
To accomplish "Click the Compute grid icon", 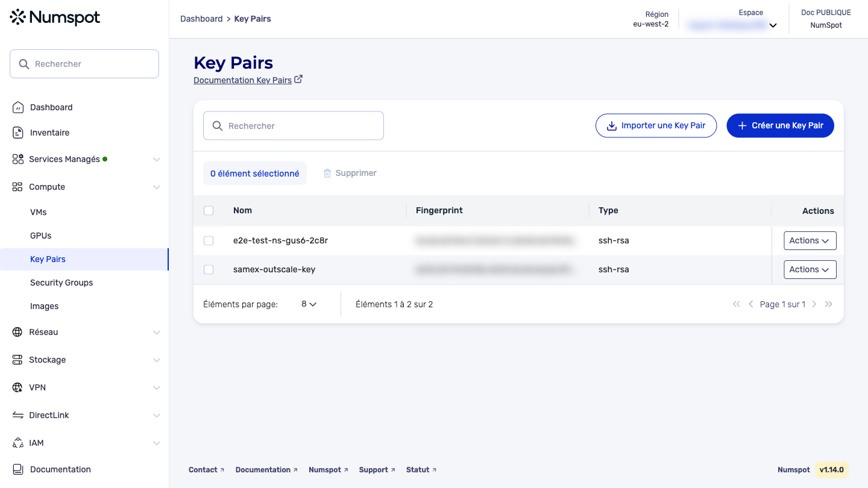I will tap(18, 187).
